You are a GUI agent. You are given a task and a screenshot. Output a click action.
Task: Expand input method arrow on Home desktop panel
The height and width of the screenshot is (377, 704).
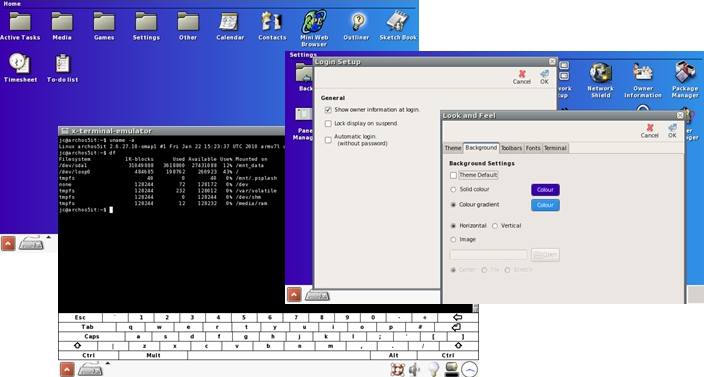(48, 237)
